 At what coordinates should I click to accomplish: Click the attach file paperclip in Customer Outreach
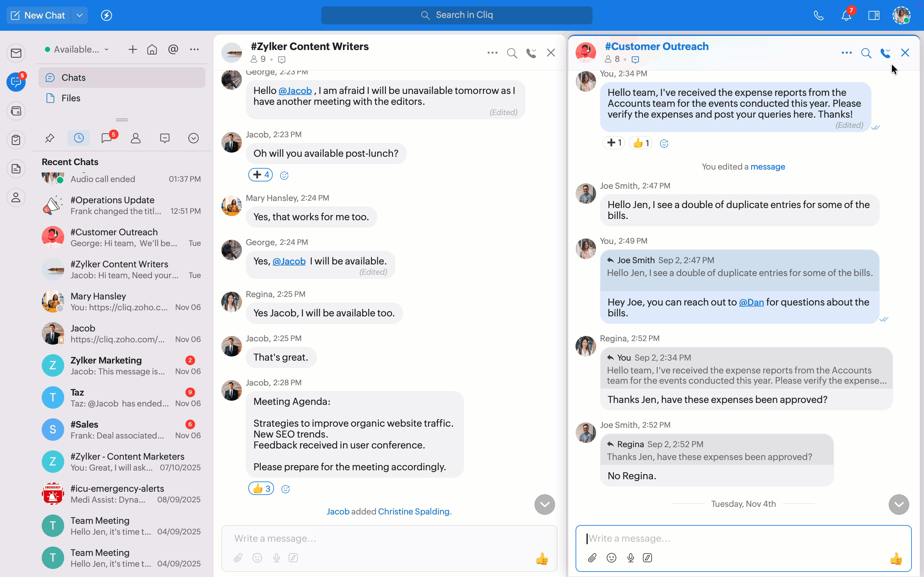[x=592, y=558]
